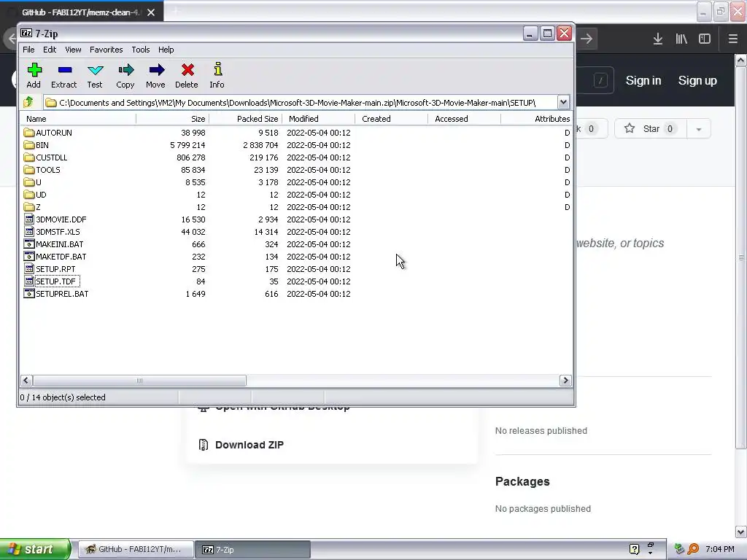Select the 3DMSTF.XLS file icon

coord(29,231)
